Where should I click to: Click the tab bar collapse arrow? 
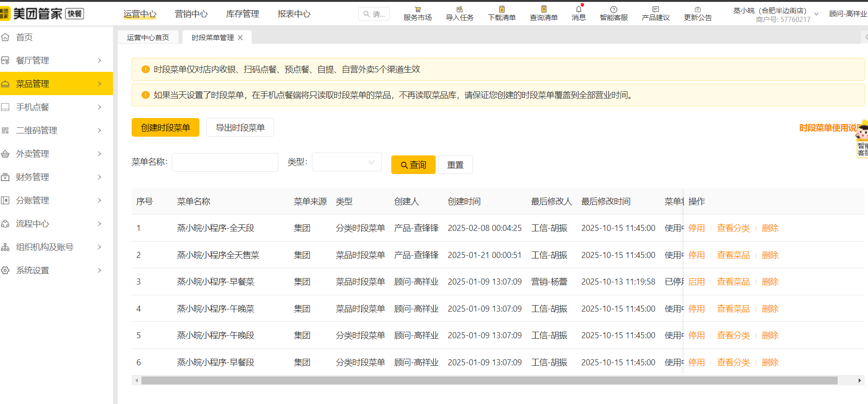864,36
